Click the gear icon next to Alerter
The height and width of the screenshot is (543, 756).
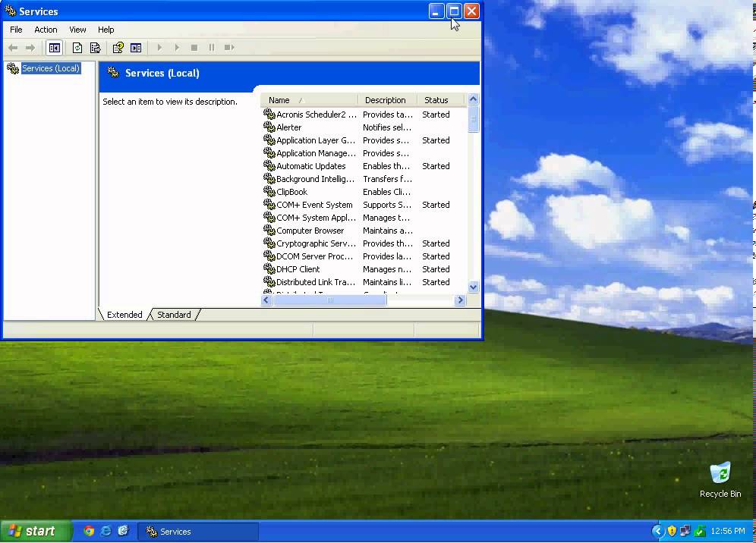[x=269, y=127]
